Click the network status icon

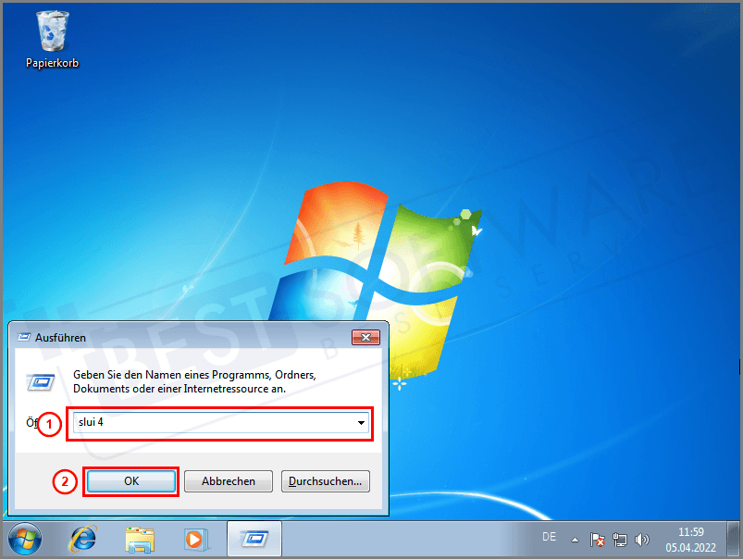622,538
